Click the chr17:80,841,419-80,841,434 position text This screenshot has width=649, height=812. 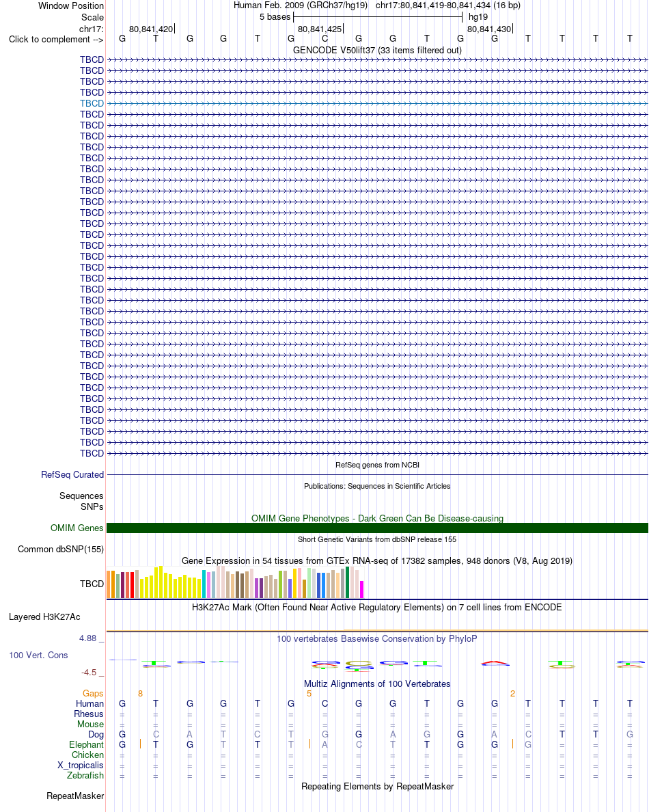pyautogui.click(x=448, y=5)
